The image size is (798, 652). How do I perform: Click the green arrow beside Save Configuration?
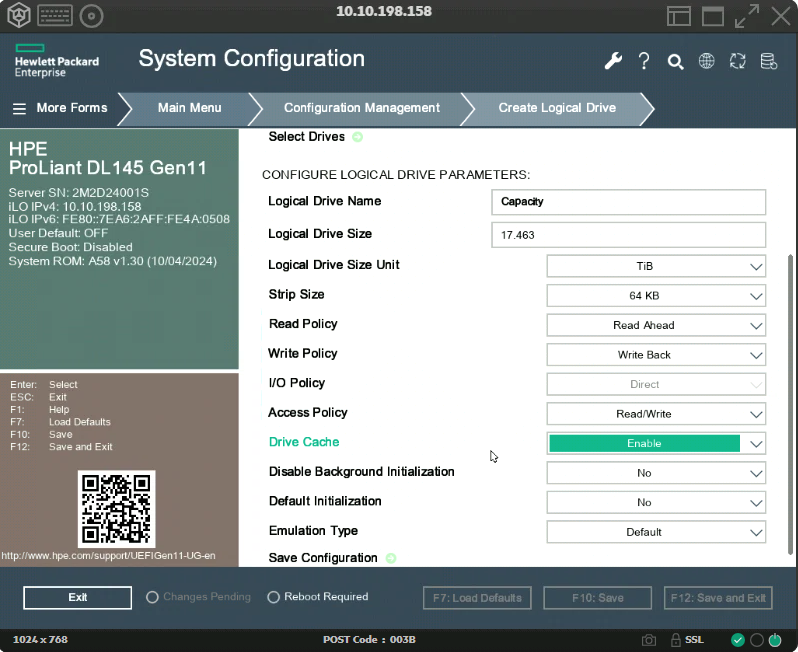(x=391, y=558)
